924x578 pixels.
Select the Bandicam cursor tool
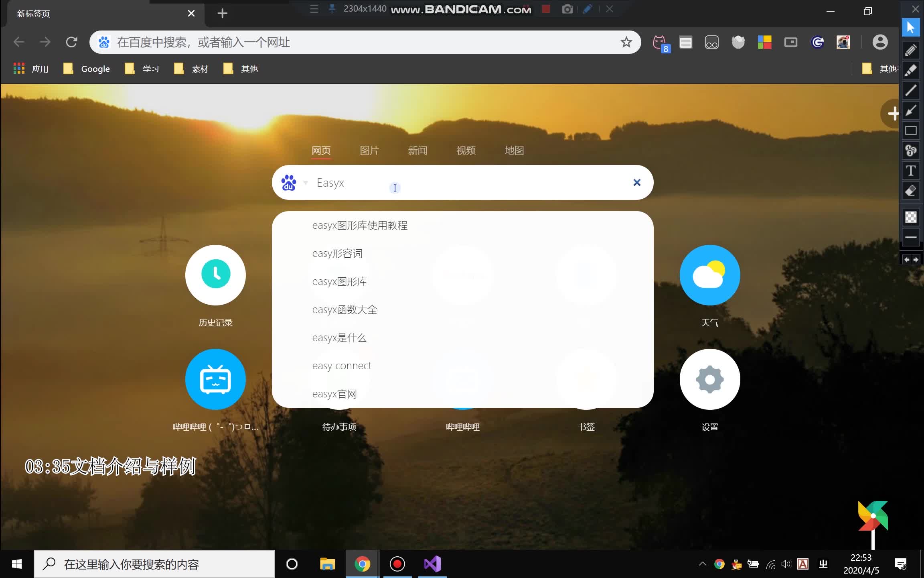[911, 28]
